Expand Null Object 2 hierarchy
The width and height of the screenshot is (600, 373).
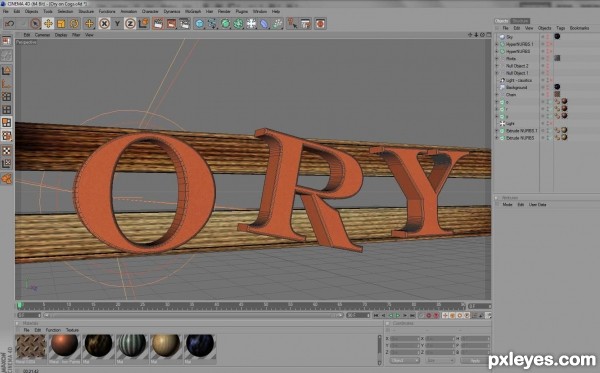497,66
